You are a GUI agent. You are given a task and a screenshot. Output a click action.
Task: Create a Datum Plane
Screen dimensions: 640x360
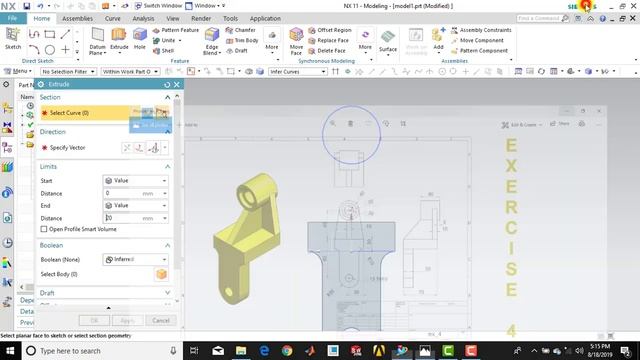pos(98,41)
